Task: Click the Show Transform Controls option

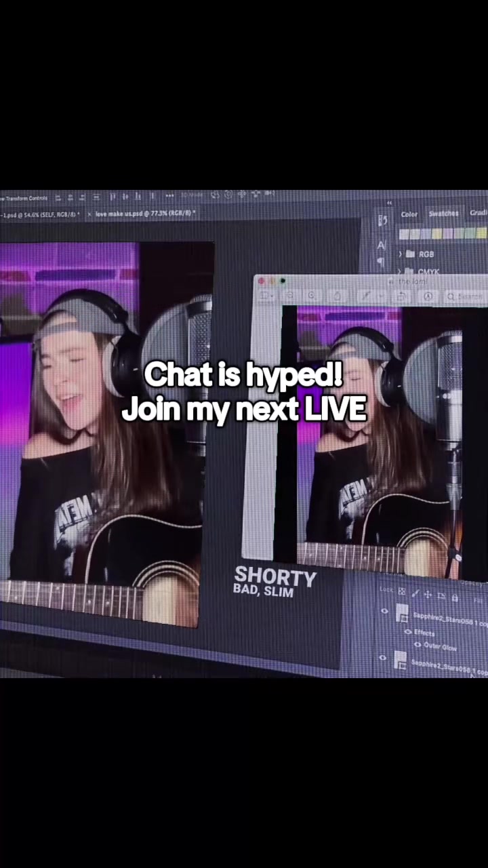Action: pyautogui.click(x=24, y=198)
